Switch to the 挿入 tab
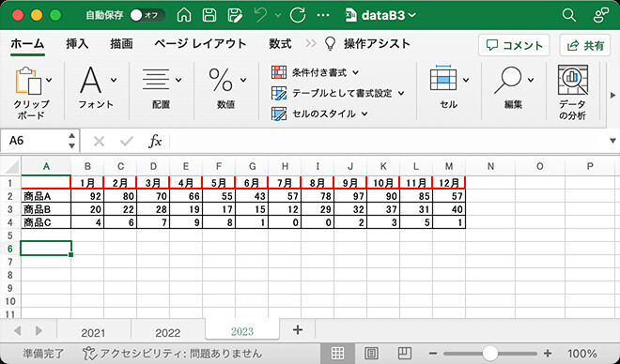The height and width of the screenshot is (364, 620). pyautogui.click(x=77, y=43)
